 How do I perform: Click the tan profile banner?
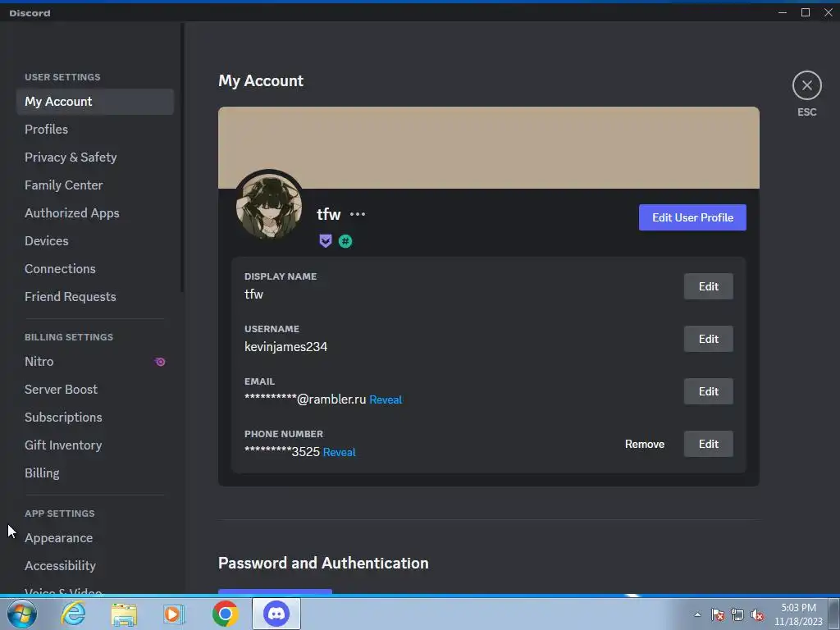pyautogui.click(x=489, y=148)
